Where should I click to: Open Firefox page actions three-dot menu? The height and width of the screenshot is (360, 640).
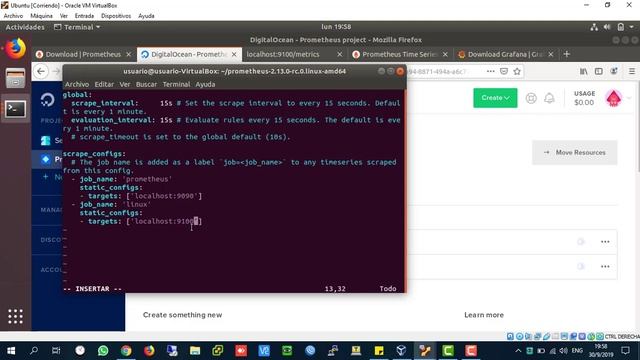[491, 71]
